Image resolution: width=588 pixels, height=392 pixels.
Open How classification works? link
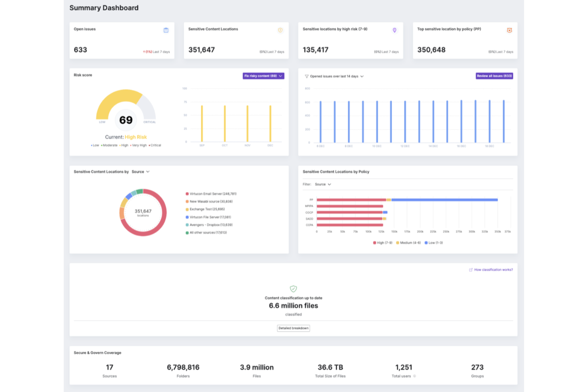coord(493,270)
